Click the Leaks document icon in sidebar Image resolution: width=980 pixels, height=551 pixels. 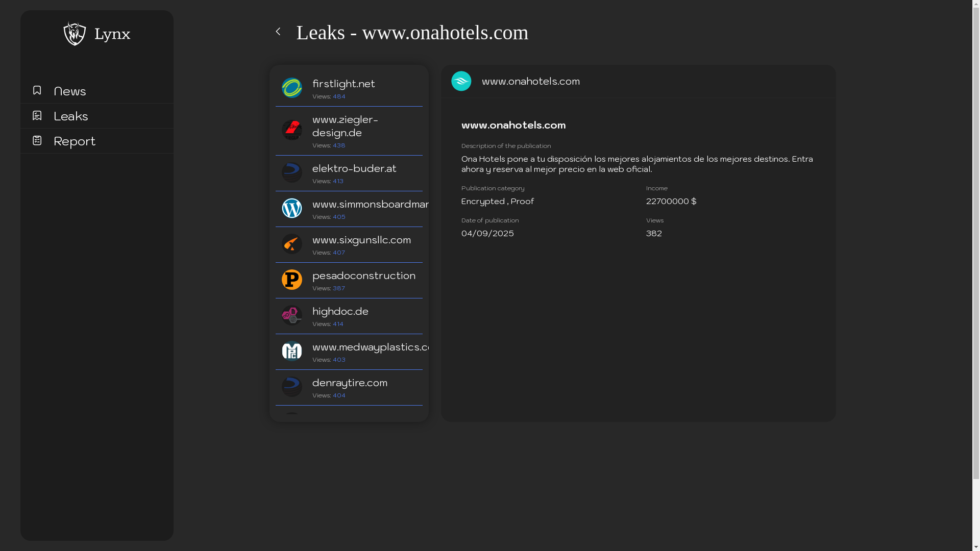point(37,116)
